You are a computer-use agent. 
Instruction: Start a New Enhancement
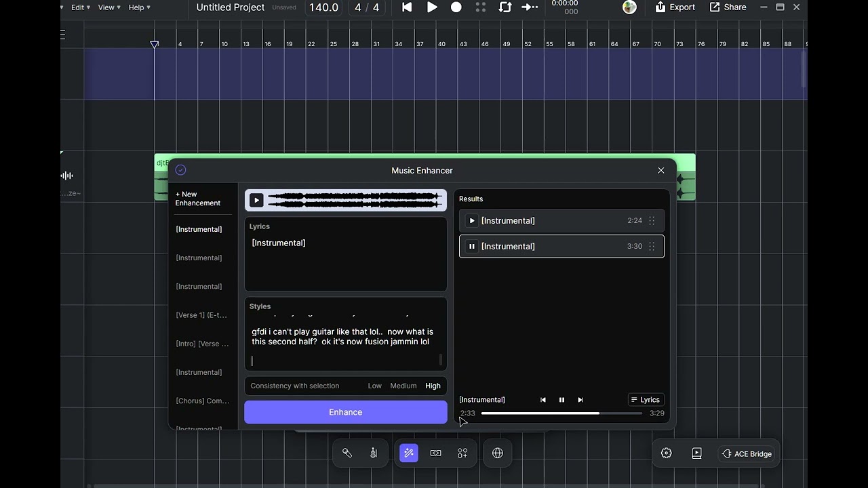[198, 199]
